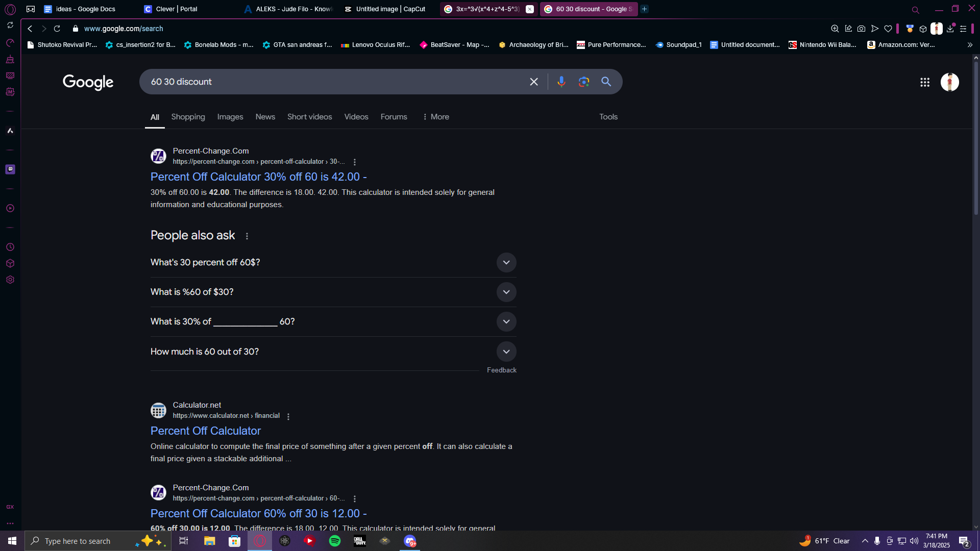Switch to the Shopping results tab

coord(188,117)
